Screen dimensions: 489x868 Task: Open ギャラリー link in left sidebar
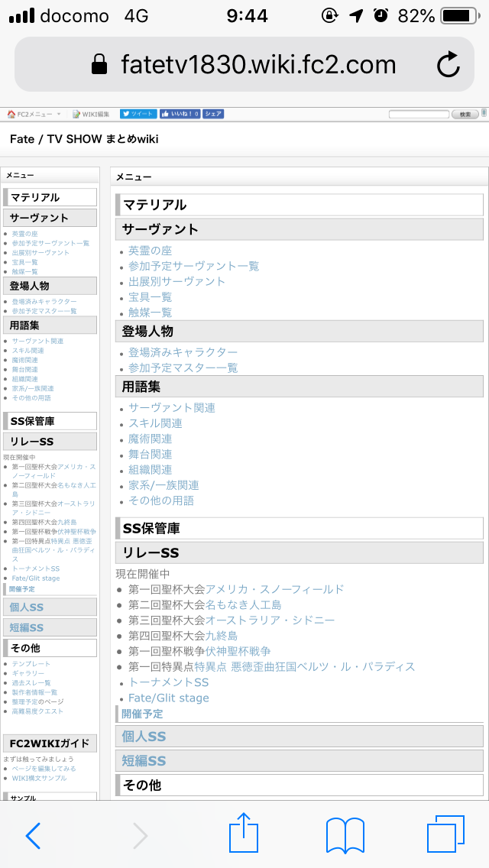[x=28, y=673]
